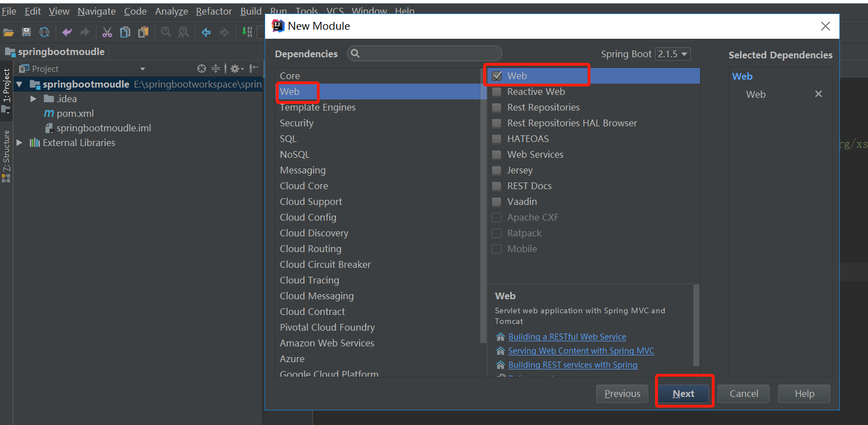Enable the Reactive Web checkbox
This screenshot has height=425, width=868.
497,92
